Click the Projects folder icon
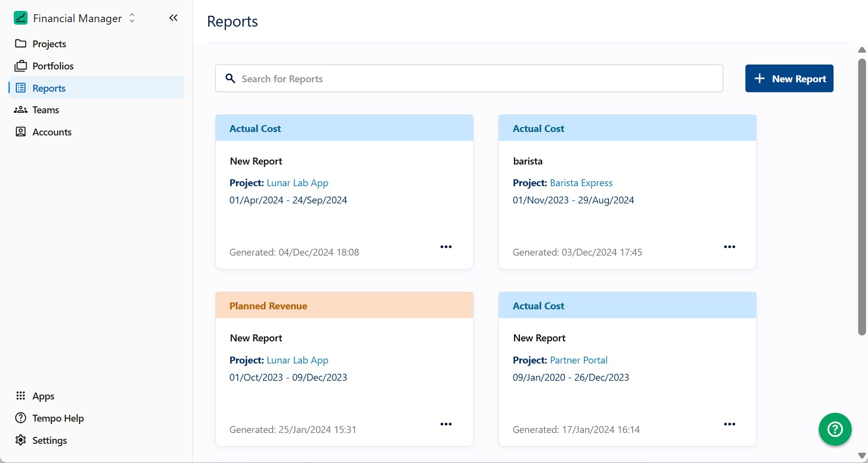 point(20,44)
